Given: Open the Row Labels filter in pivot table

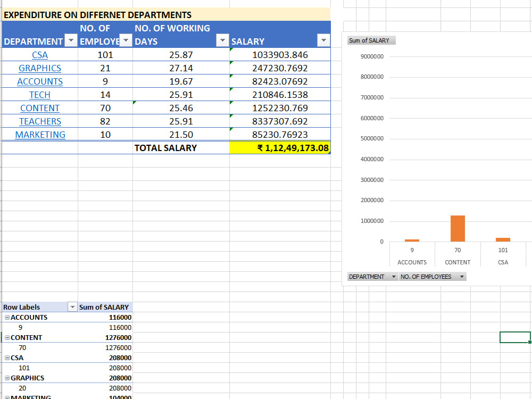Looking at the screenshot, I should click(72, 307).
